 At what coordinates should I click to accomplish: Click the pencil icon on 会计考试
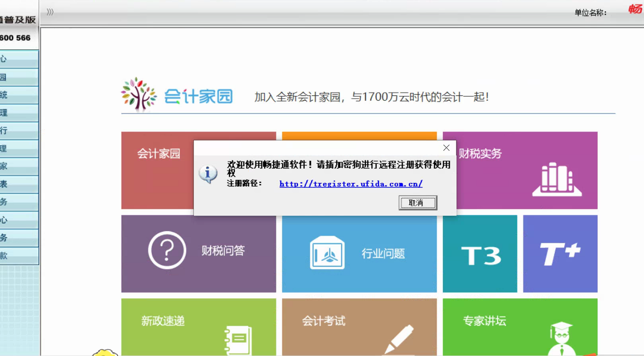click(399, 339)
